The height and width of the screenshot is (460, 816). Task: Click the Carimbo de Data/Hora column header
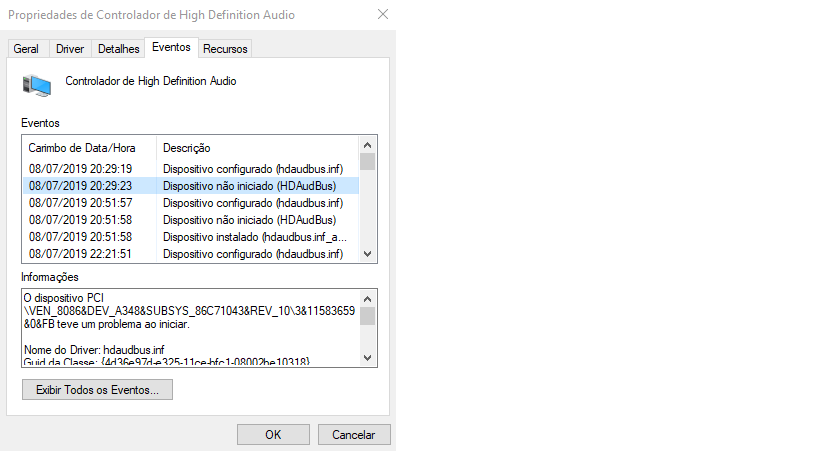[x=89, y=148]
